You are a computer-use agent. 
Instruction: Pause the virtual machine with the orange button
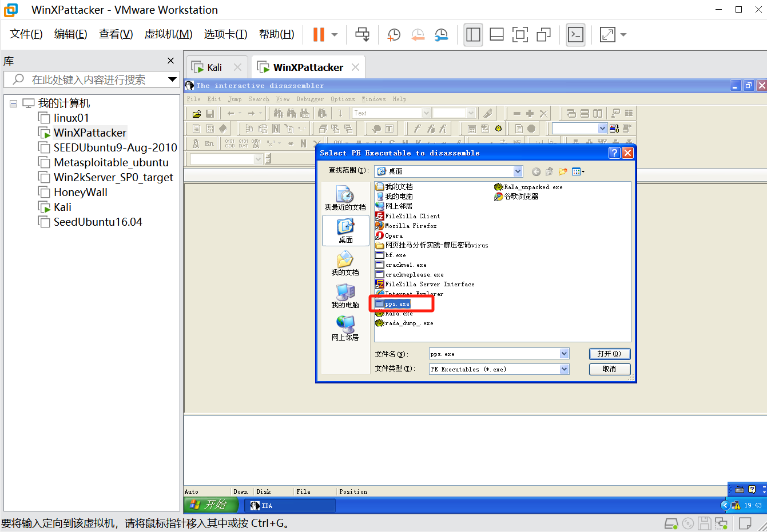coord(319,35)
